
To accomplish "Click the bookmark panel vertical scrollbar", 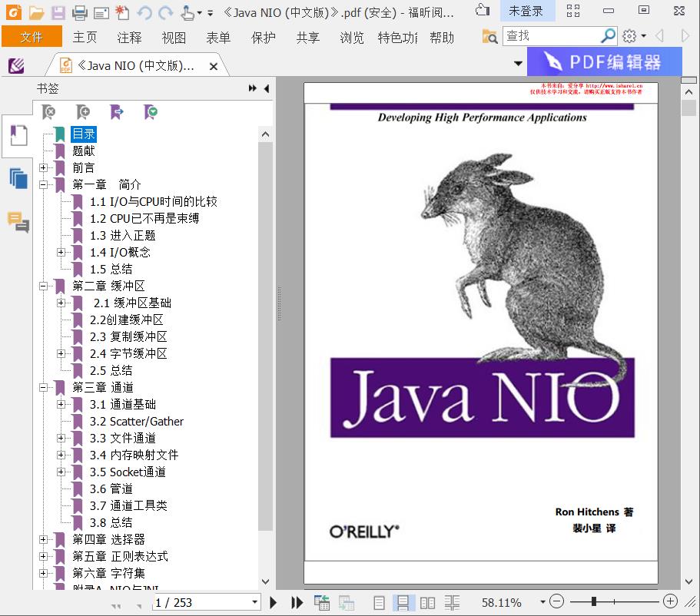I will tap(265, 336).
